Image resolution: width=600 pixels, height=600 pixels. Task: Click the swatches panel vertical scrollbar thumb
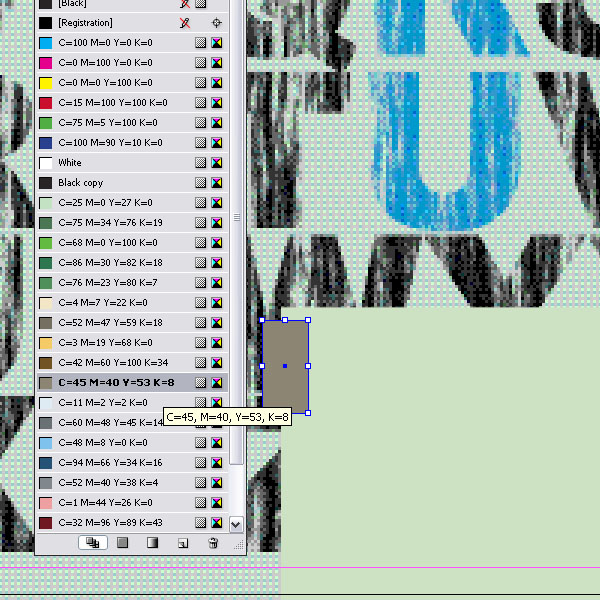pos(236,232)
